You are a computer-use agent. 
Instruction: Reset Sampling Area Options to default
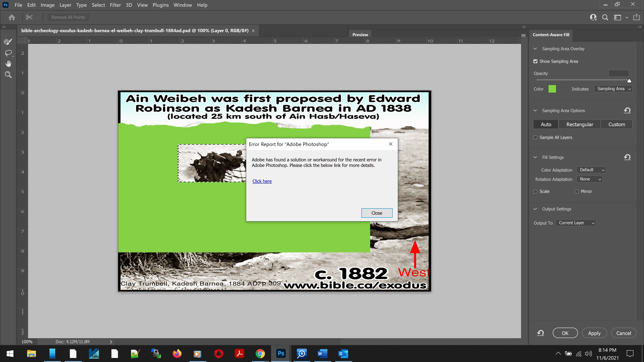(627, 110)
